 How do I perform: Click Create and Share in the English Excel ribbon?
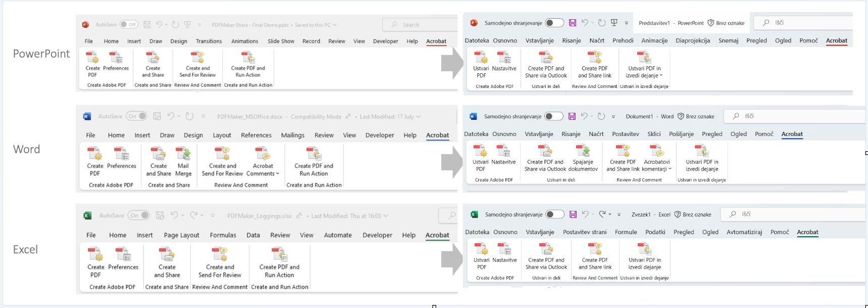[167, 263]
